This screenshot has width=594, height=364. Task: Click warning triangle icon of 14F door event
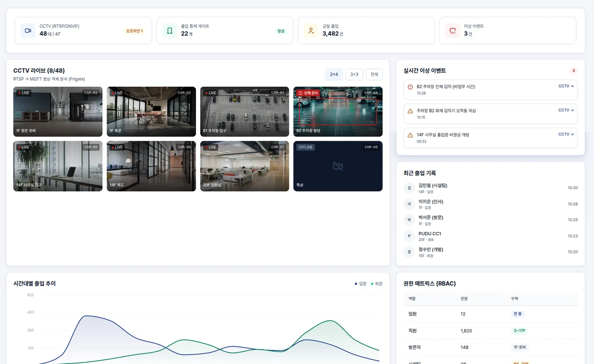coord(410,135)
